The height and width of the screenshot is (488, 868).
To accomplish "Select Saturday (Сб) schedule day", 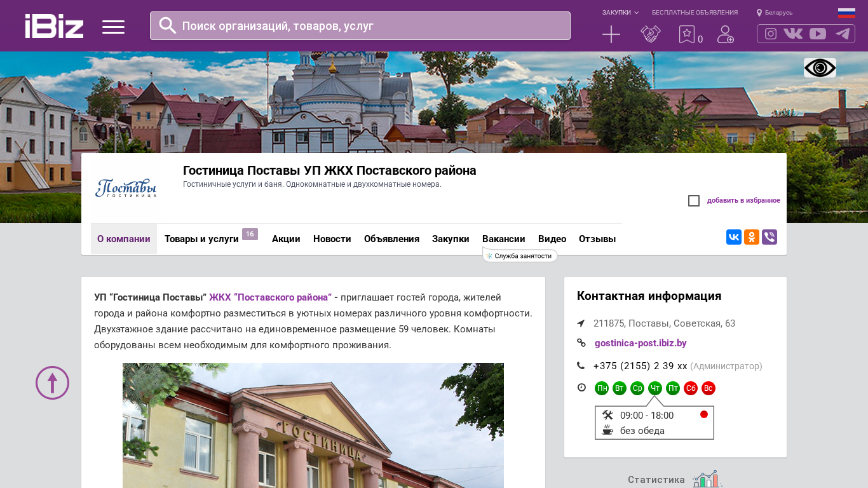I will tap(691, 388).
